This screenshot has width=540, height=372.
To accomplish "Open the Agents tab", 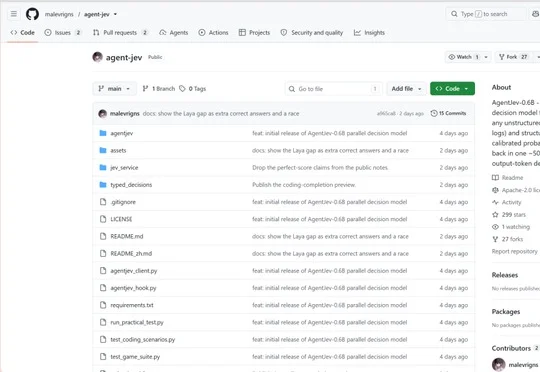I will tap(174, 33).
